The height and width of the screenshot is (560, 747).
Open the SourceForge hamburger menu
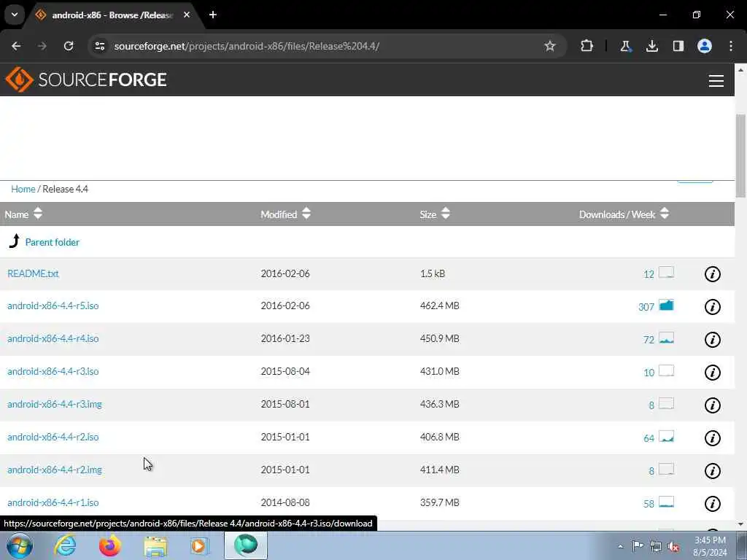(716, 81)
